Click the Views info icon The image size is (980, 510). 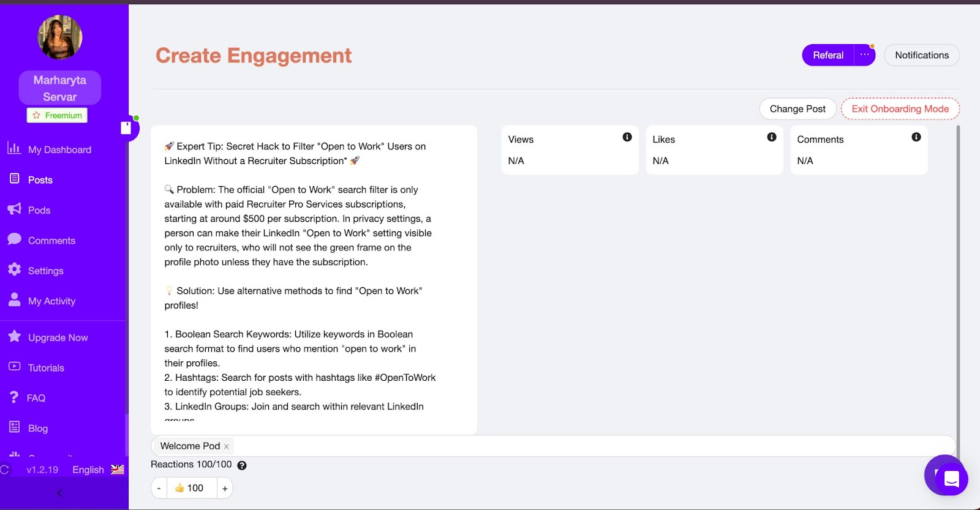pos(626,137)
